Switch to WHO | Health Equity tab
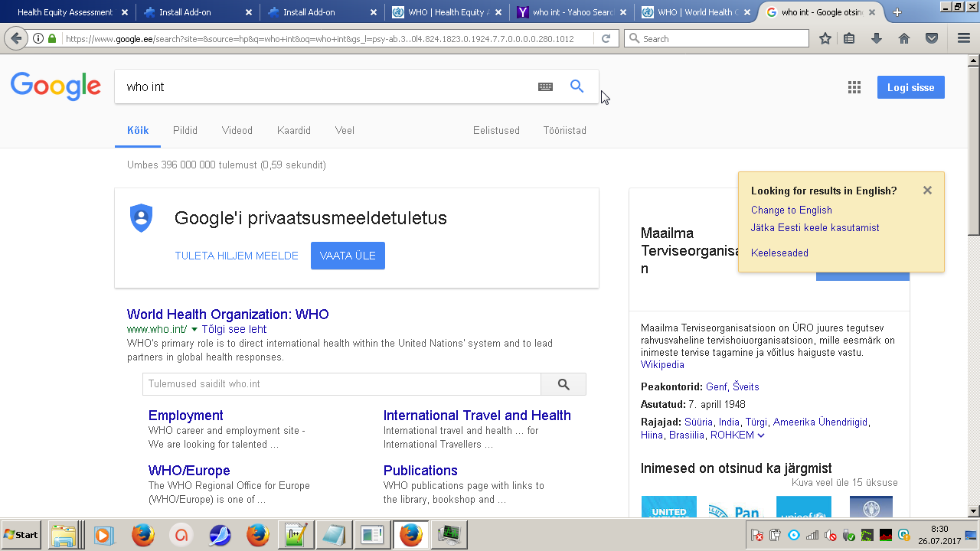980x551 pixels. point(448,12)
